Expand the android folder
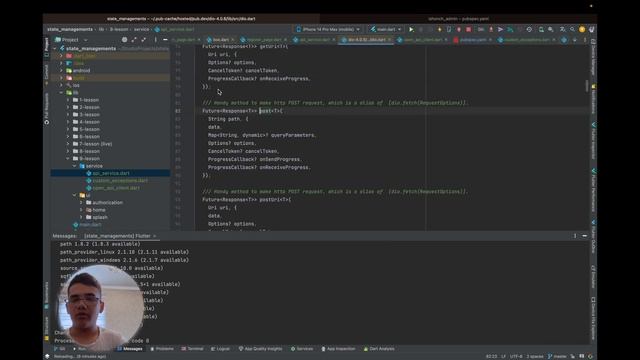Screen dimensions: 640x360 pyautogui.click(x=61, y=71)
